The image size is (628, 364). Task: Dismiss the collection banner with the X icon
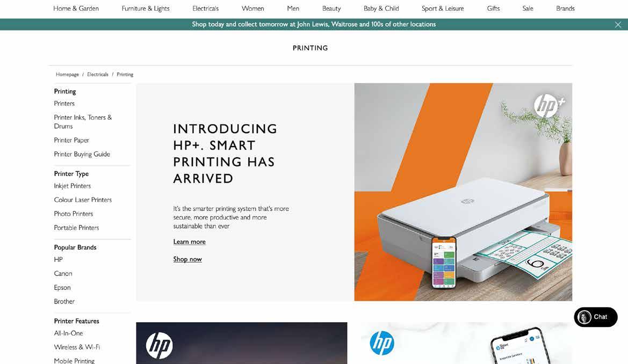[x=618, y=25]
